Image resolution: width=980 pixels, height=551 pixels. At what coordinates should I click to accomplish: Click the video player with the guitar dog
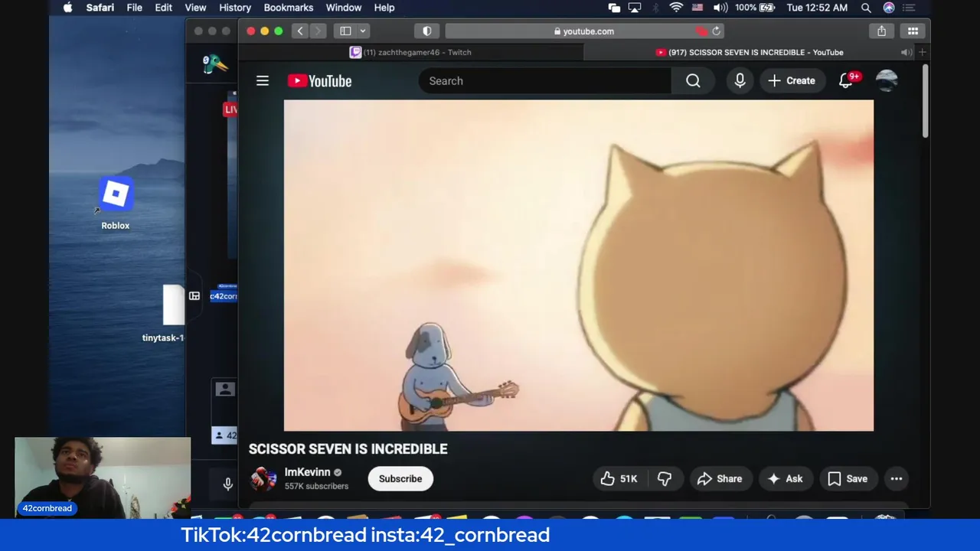click(579, 266)
